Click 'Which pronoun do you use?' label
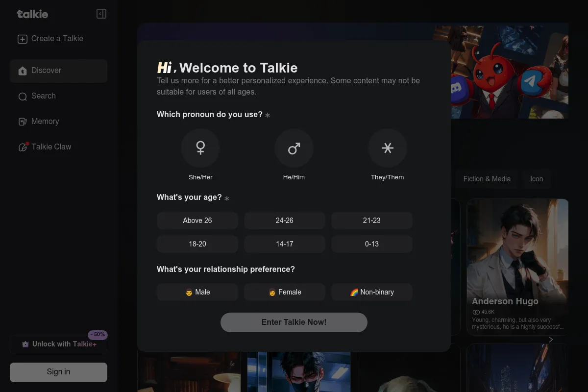The height and width of the screenshot is (392, 588). [x=210, y=114]
